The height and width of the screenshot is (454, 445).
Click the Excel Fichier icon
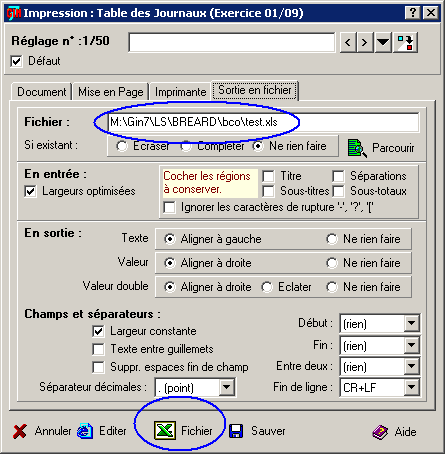point(165,430)
